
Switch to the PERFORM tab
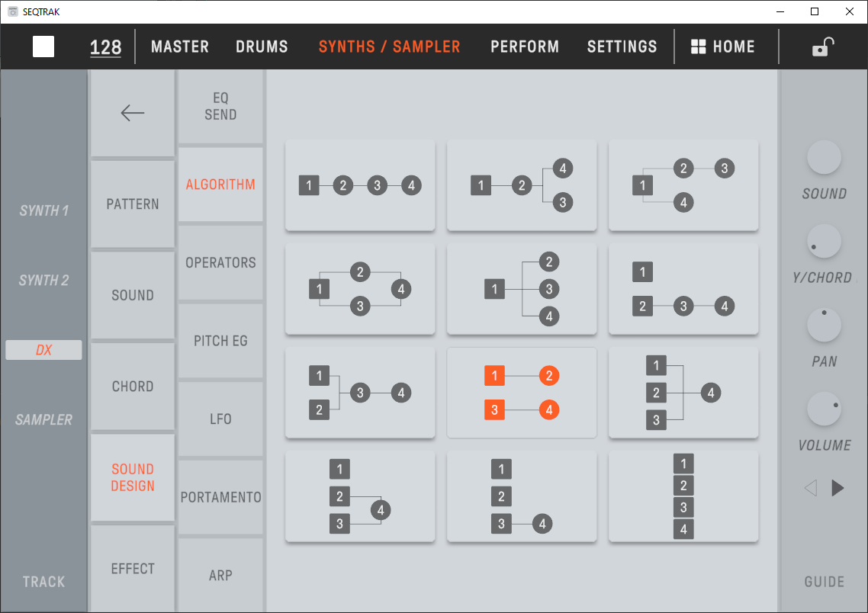tap(525, 47)
